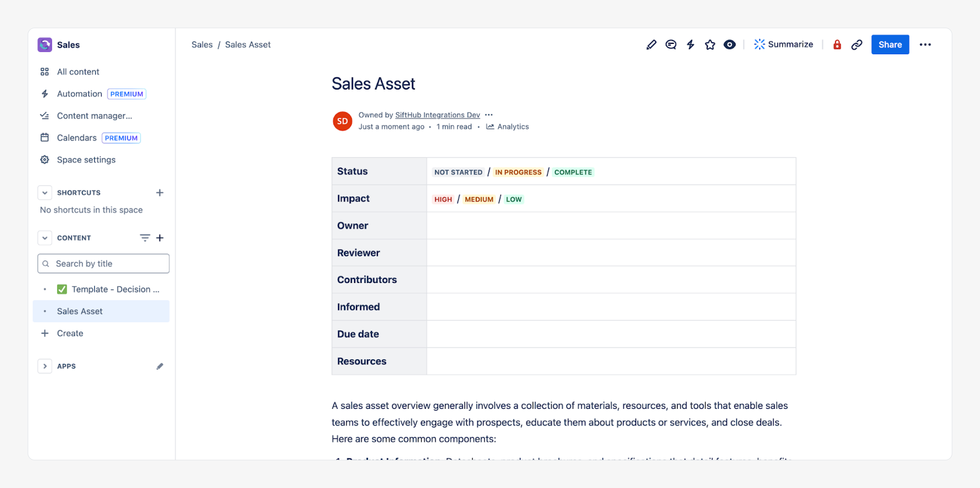Toggle the eye watch page icon
This screenshot has width=980, height=488.
click(729, 44)
